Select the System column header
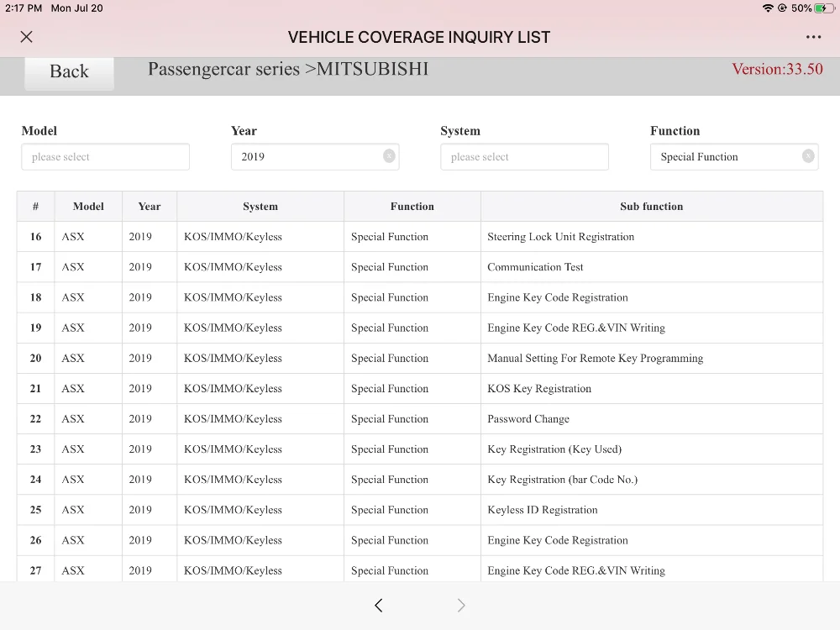Image resolution: width=840 pixels, height=630 pixels. click(260, 207)
